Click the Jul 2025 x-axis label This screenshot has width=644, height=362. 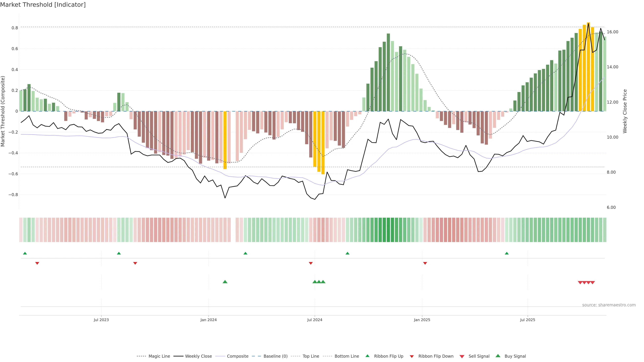[x=527, y=320]
